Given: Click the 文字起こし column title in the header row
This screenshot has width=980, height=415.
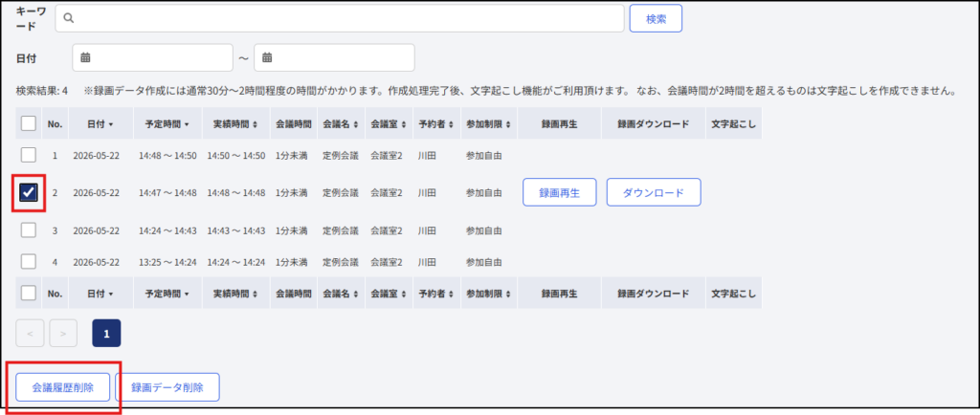Looking at the screenshot, I should (733, 124).
